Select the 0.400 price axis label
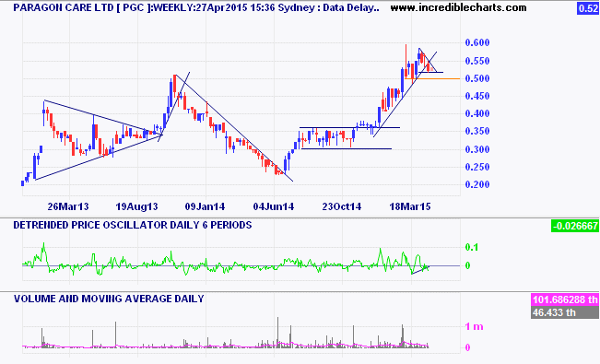 click(477, 113)
